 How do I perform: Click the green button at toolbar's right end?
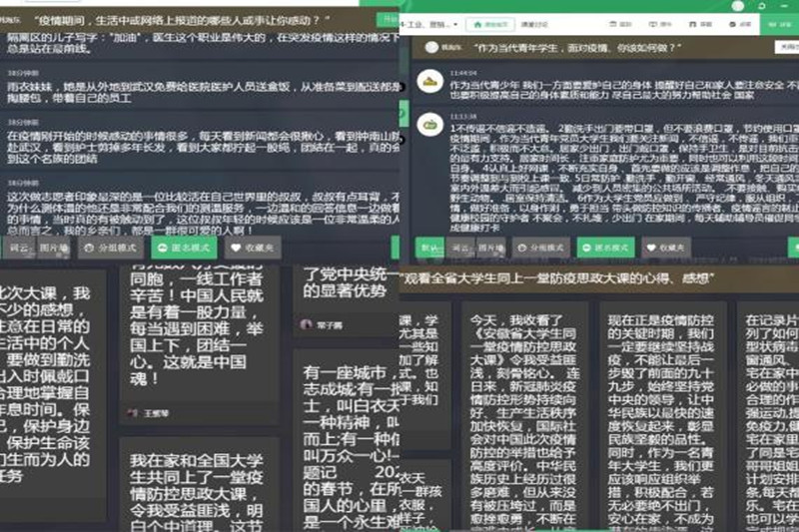[780, 24]
